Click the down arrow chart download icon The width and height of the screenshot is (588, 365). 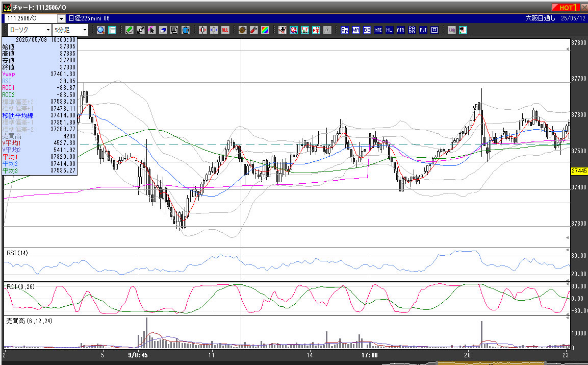tap(283, 30)
